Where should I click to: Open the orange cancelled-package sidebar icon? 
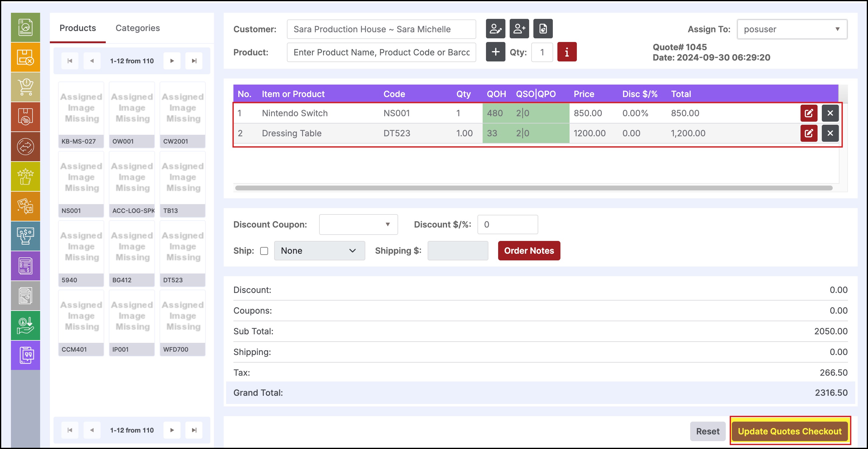(x=25, y=57)
